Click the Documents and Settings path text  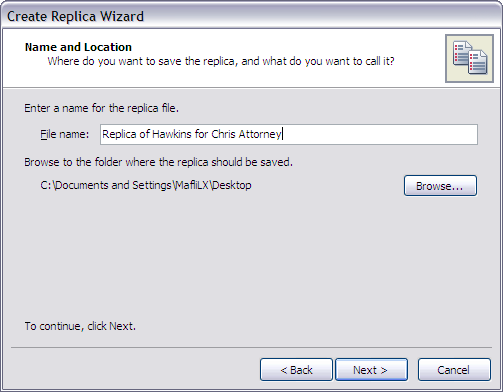click(146, 185)
